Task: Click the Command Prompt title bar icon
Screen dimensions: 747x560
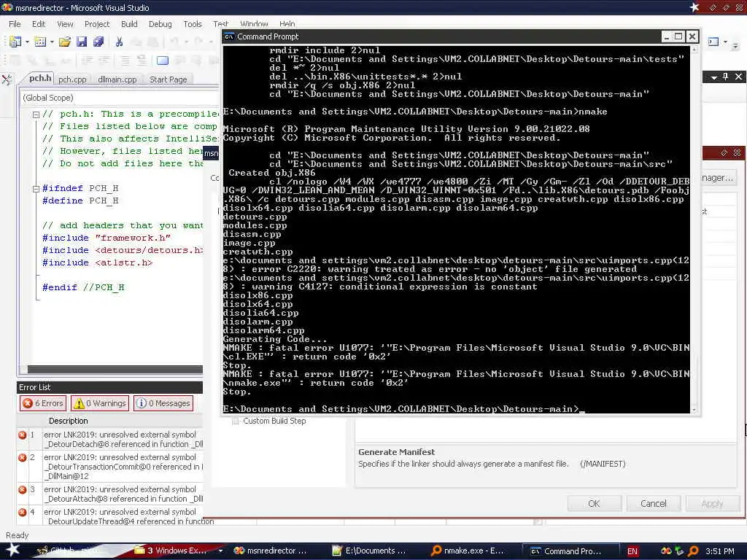Action: coord(229,36)
